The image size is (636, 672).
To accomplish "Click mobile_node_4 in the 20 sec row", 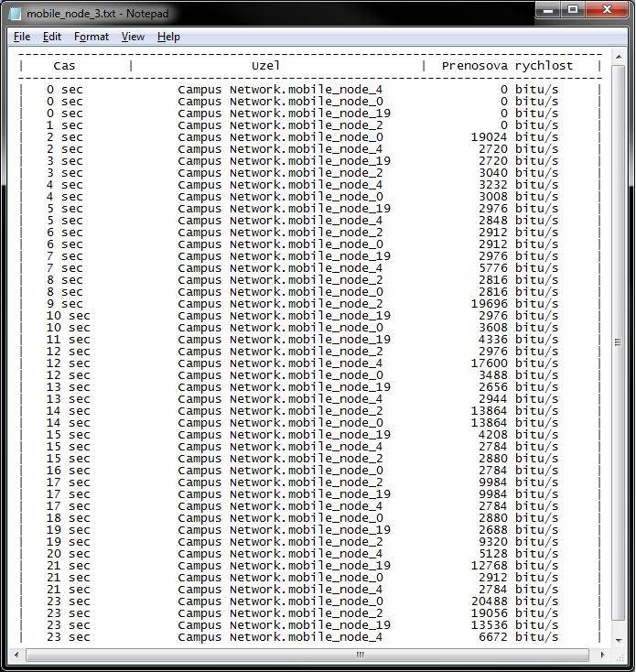I will (335, 554).
